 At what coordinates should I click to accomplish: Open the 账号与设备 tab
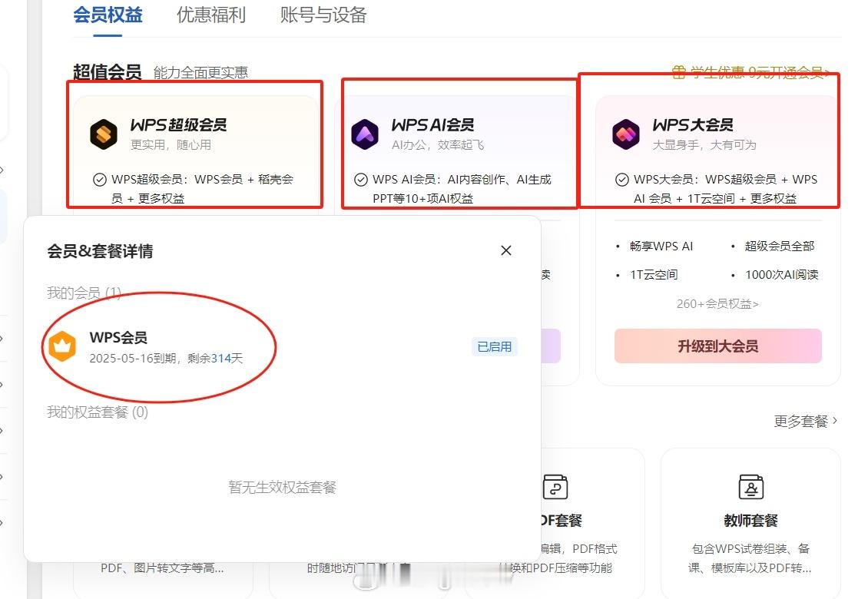click(323, 15)
